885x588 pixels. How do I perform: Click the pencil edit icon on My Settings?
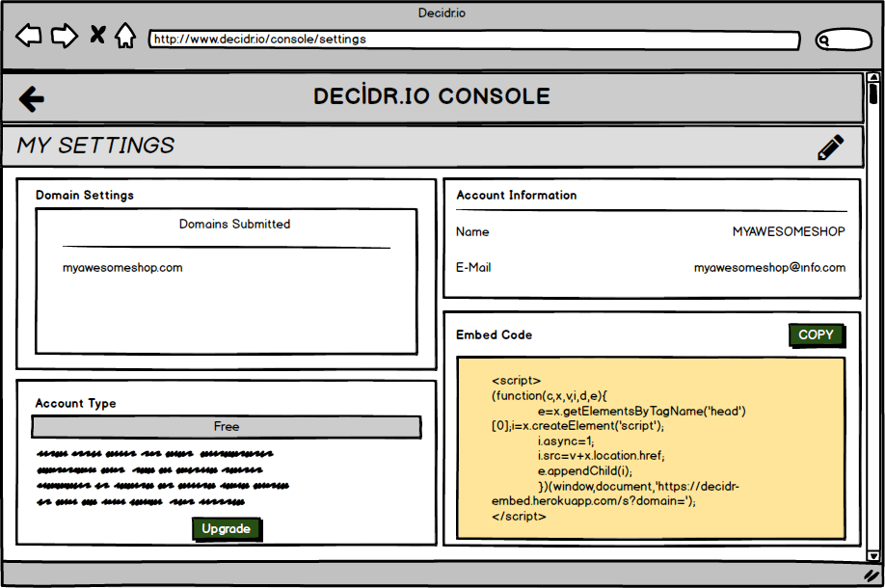[831, 146]
